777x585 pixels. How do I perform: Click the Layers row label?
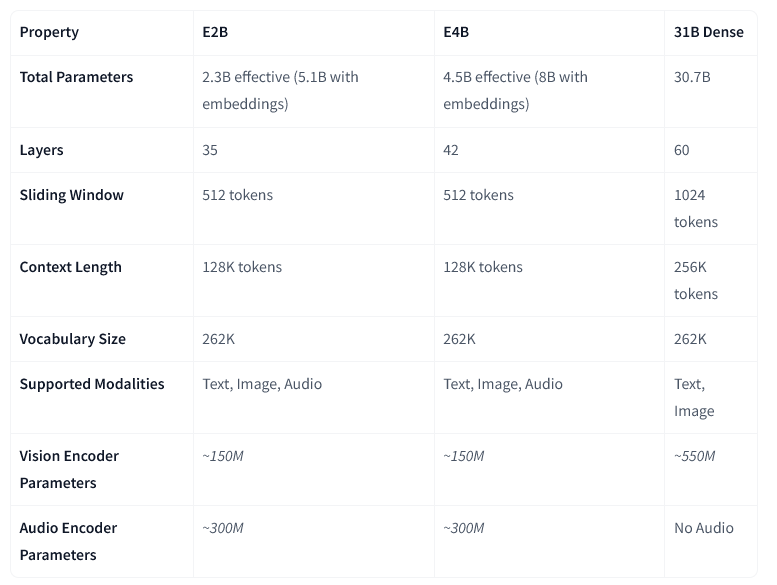41,150
